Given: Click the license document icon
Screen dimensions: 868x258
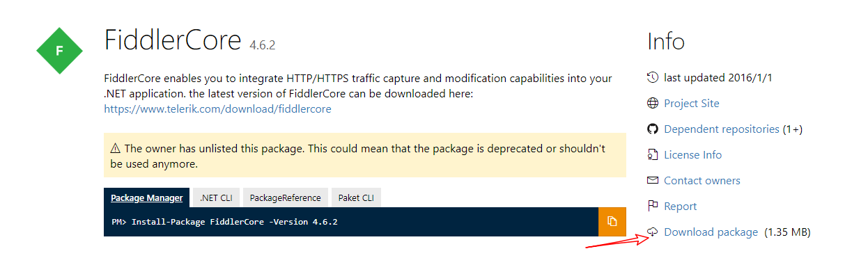Looking at the screenshot, I should 653,155.
